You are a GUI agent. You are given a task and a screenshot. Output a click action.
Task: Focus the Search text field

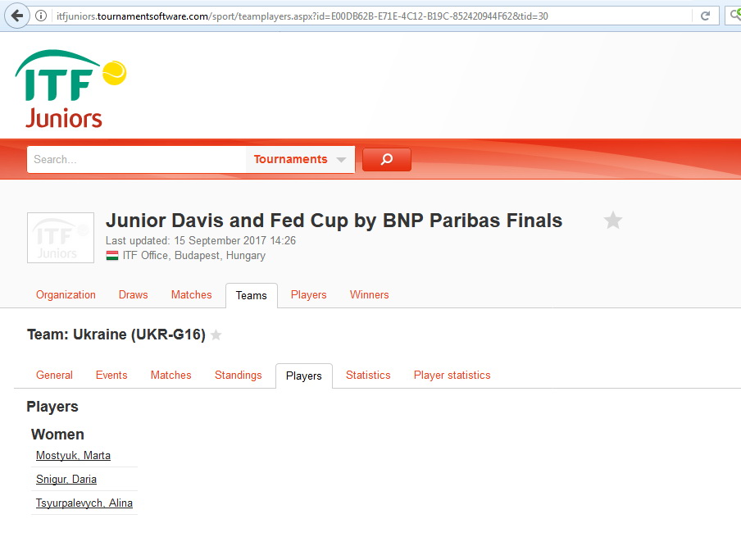pos(137,159)
